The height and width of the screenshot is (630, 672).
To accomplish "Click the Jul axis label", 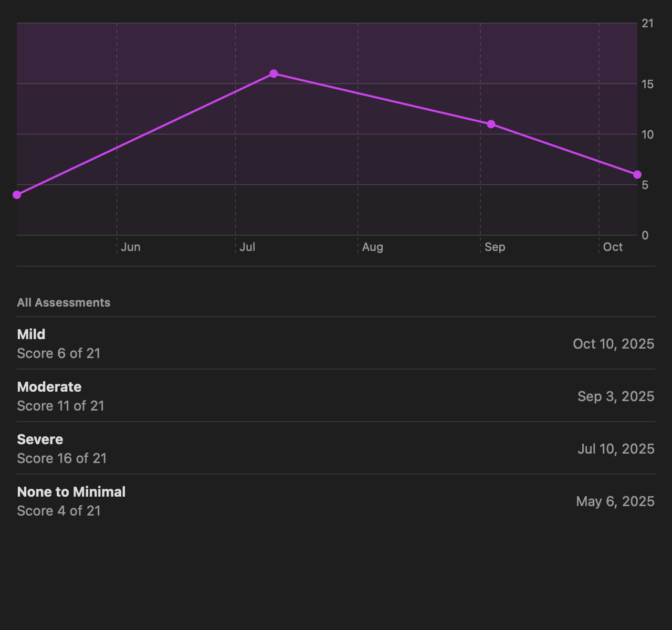I will 247,247.
